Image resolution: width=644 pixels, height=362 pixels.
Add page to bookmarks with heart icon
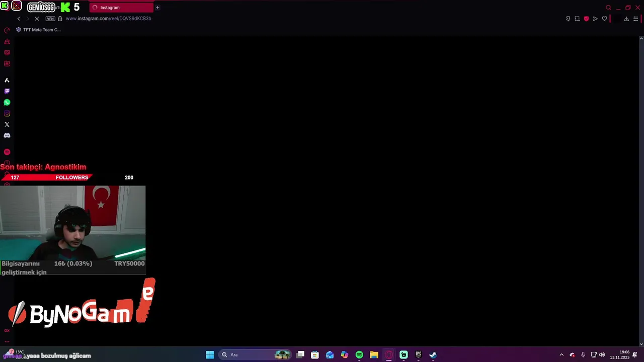(604, 19)
